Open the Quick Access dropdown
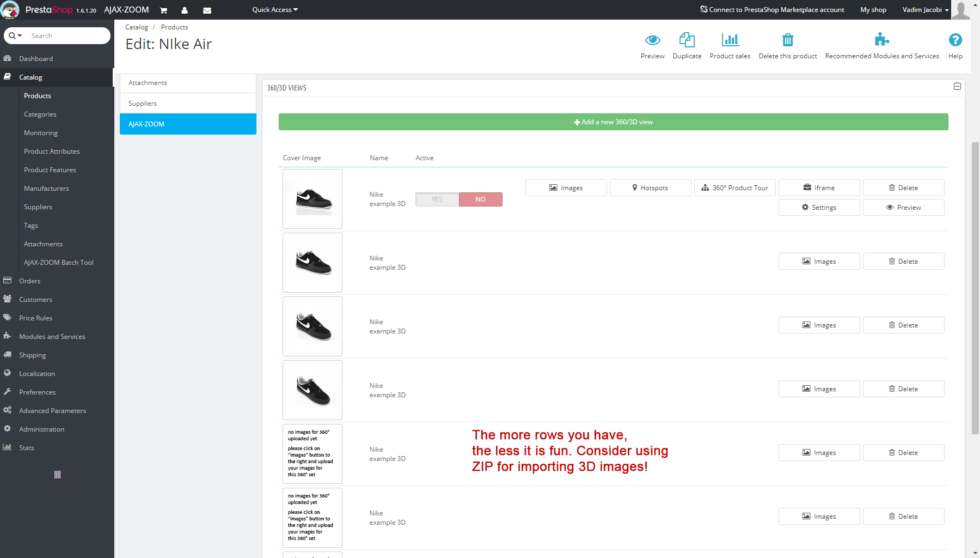Screen dimensions: 980x558 275,10
